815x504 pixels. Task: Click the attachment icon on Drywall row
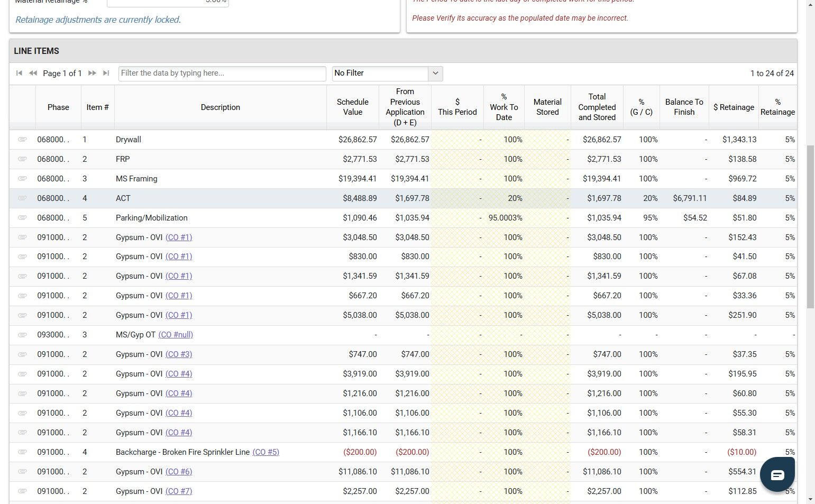(x=22, y=140)
